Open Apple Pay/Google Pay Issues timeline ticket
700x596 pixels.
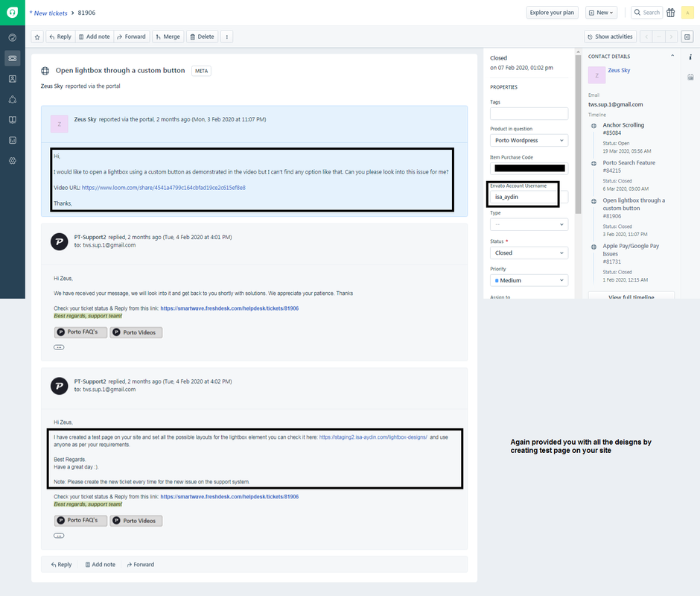click(631, 250)
